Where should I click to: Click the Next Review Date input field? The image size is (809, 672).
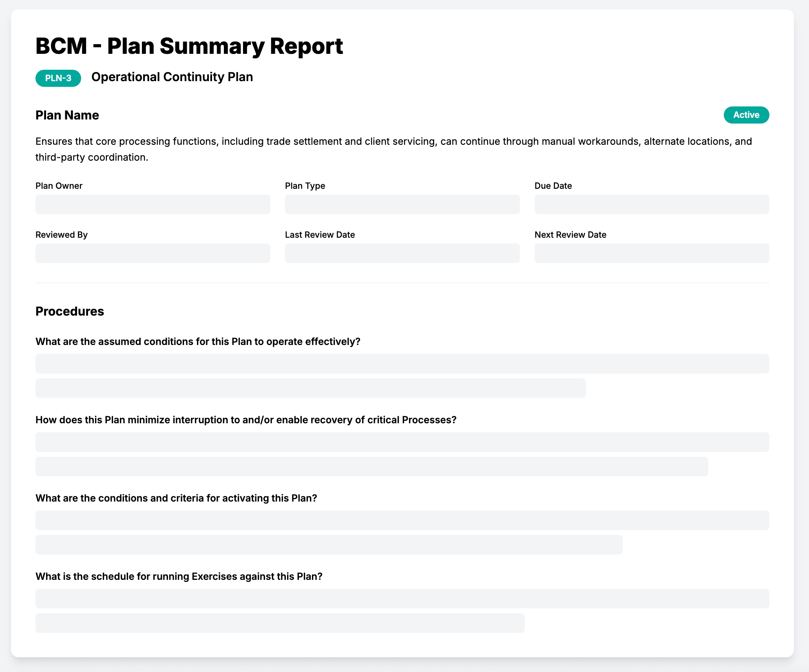(x=652, y=253)
